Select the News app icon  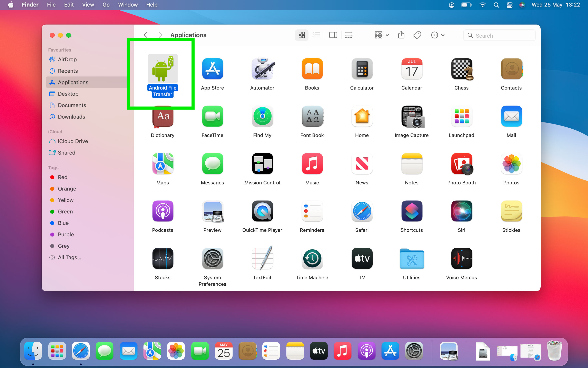pyautogui.click(x=362, y=164)
